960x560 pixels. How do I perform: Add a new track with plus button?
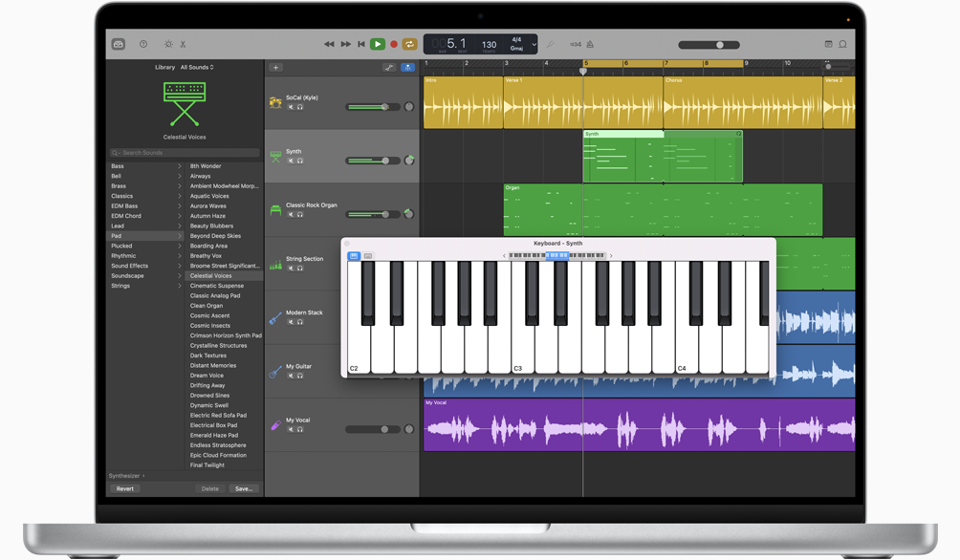tap(275, 67)
